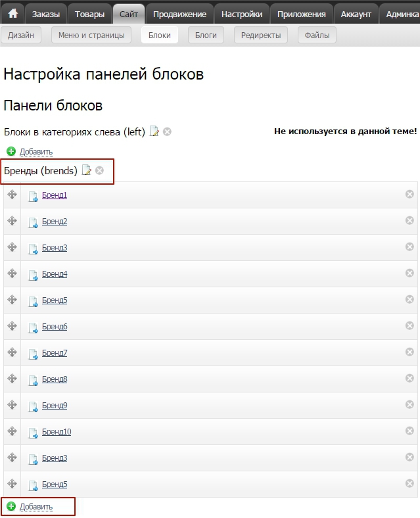Go to the Меню и страницы subsection

point(91,35)
